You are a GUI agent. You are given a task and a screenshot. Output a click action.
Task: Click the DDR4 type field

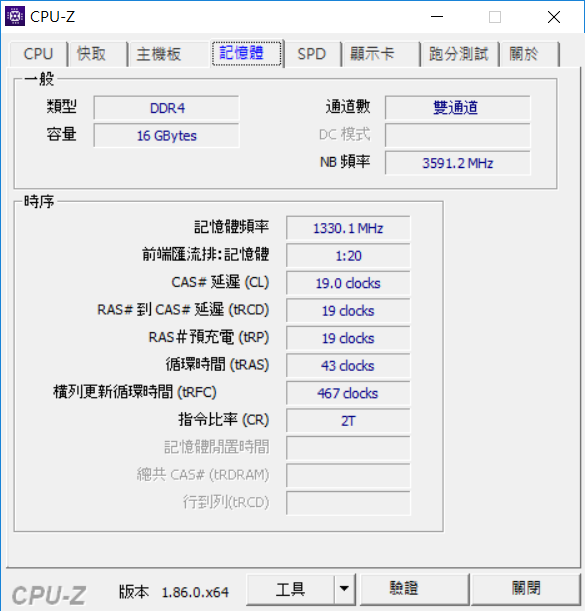coord(166,108)
